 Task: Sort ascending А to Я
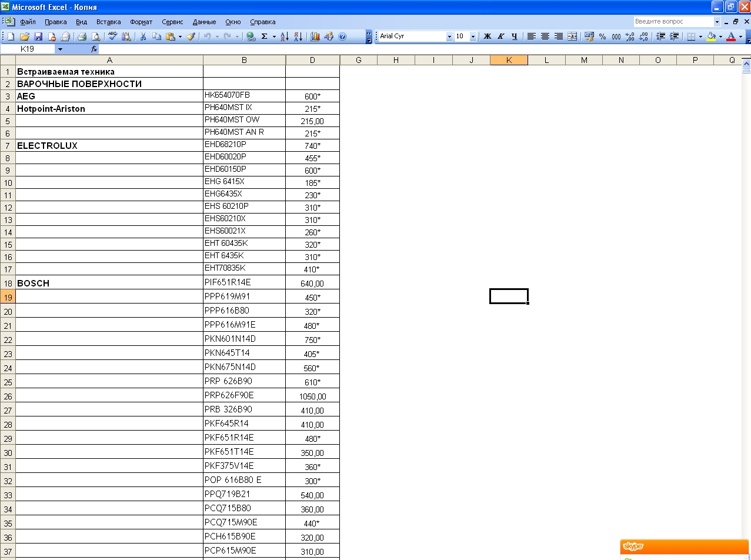(285, 36)
